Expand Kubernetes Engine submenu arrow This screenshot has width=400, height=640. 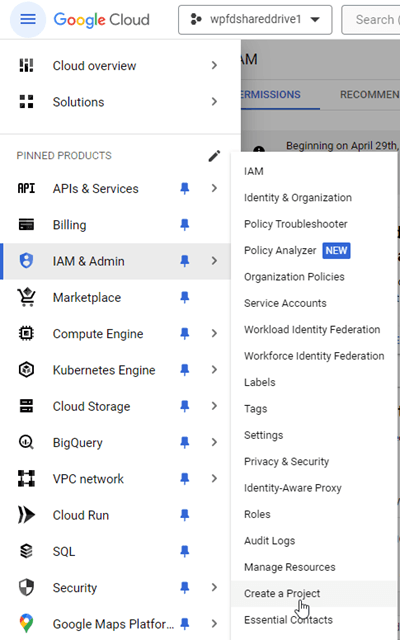pos(214,370)
